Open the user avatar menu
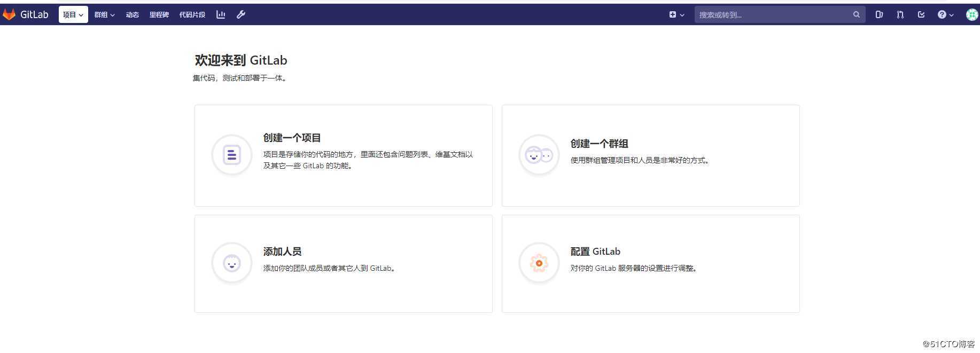This screenshot has width=980, height=353. (973, 14)
